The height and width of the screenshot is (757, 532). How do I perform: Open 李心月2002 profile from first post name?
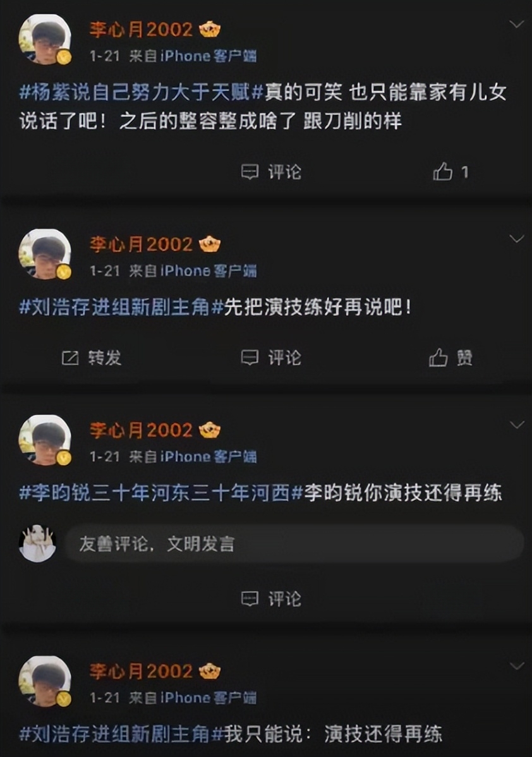tap(141, 30)
